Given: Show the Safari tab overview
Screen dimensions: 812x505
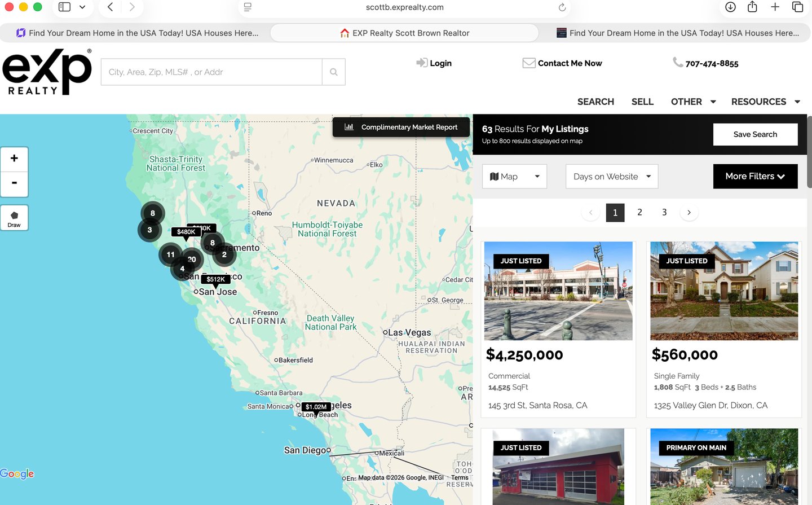Looking at the screenshot, I should 797,7.
